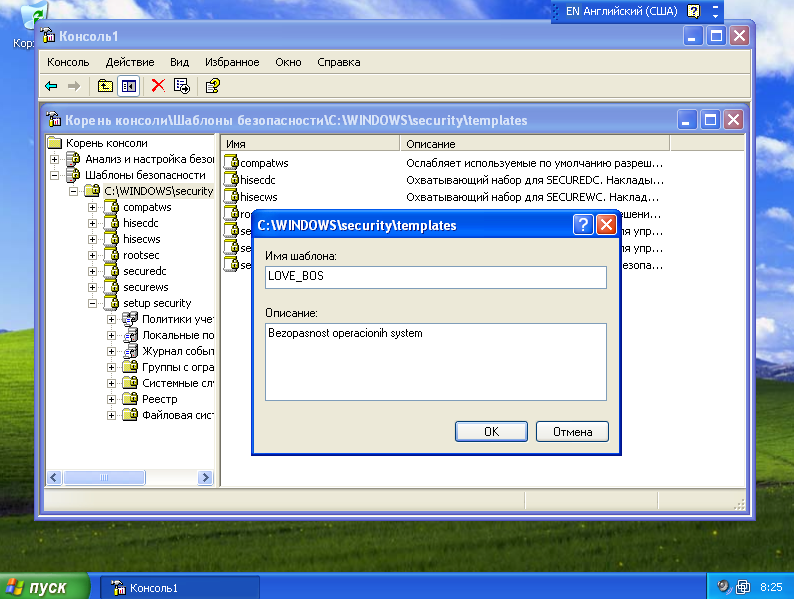Open the Справка menu
Image resolution: width=794 pixels, height=599 pixels.
tap(339, 62)
